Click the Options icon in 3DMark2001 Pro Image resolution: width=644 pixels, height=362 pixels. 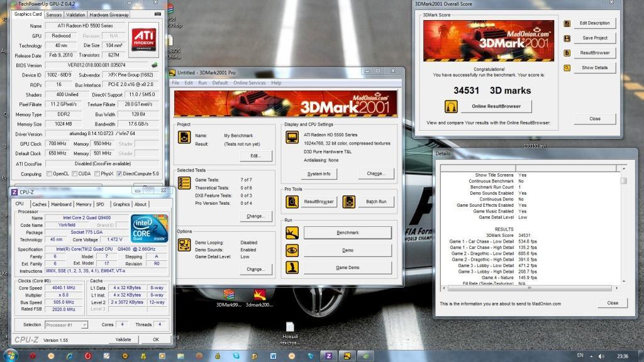tap(184, 245)
